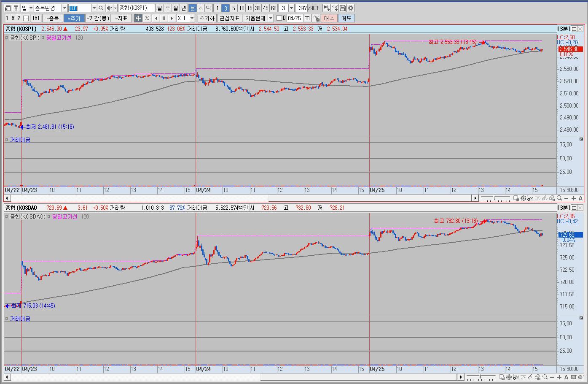Click the tool icon left of 매수
This screenshot has width=588, height=384.
[316, 18]
